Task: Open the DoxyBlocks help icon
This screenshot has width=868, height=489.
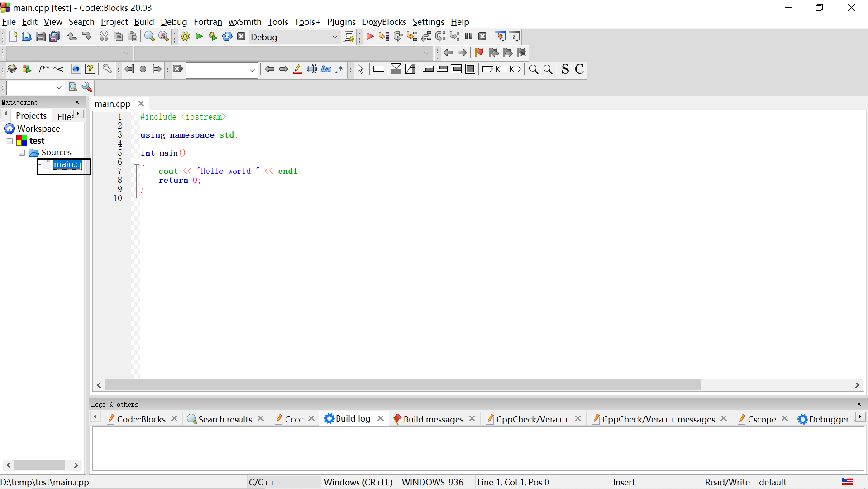Action: pos(90,69)
